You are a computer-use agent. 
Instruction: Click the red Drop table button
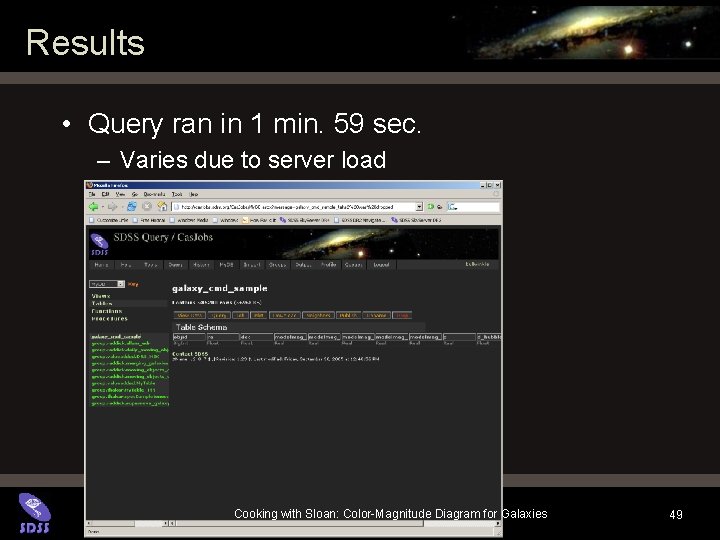(402, 315)
